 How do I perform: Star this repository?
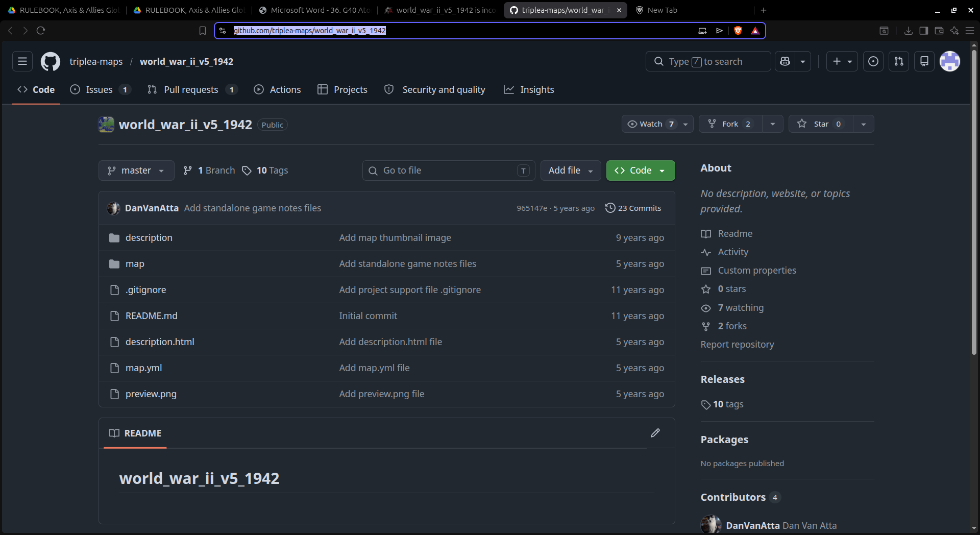click(821, 124)
